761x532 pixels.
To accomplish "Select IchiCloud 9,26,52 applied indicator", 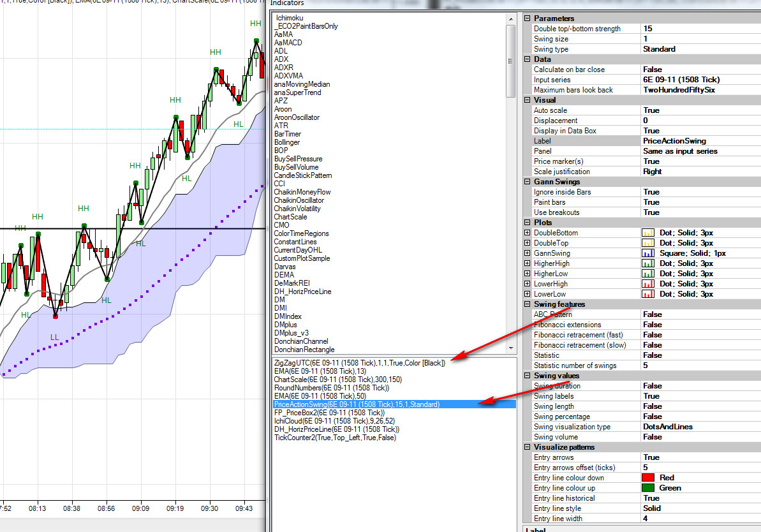I will tap(334, 421).
